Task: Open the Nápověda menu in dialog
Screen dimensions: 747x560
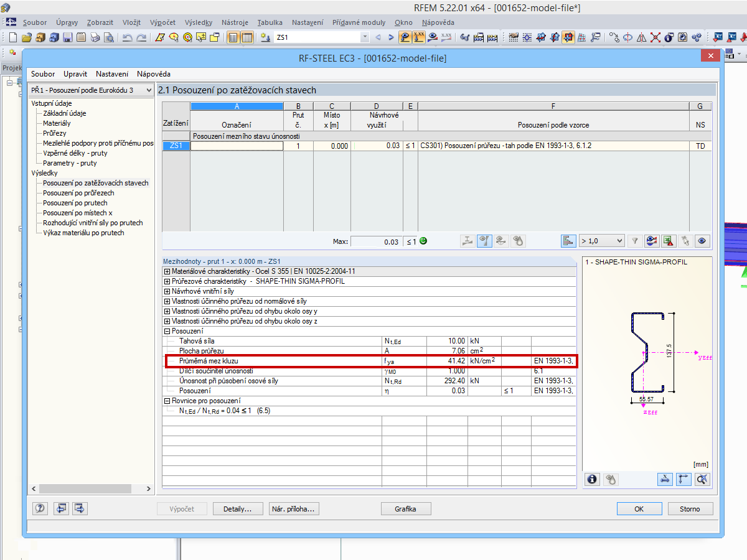Action: (x=154, y=73)
